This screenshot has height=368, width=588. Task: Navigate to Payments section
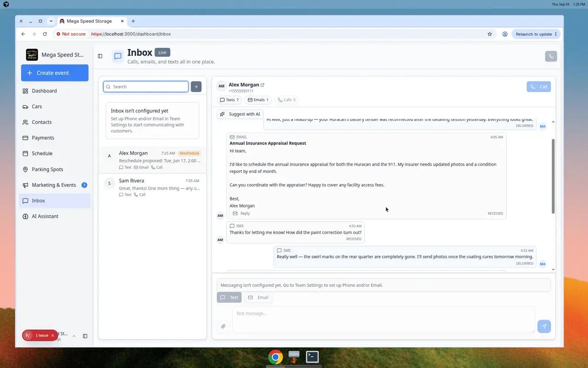coord(55,138)
